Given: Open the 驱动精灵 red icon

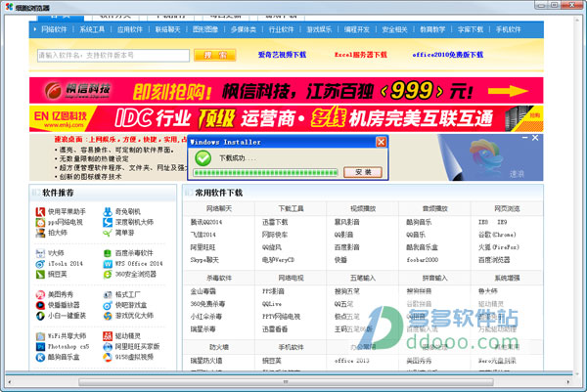Looking at the screenshot, I should coord(108,336).
